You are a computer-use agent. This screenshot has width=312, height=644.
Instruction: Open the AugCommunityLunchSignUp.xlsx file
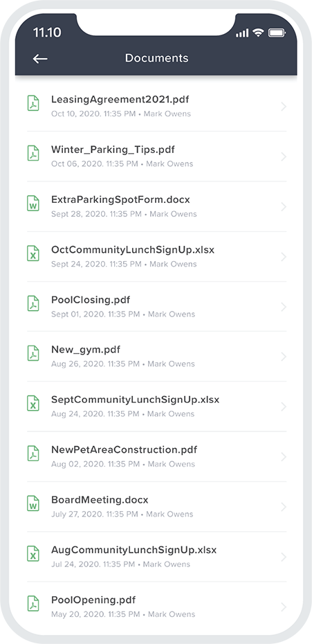point(157,557)
